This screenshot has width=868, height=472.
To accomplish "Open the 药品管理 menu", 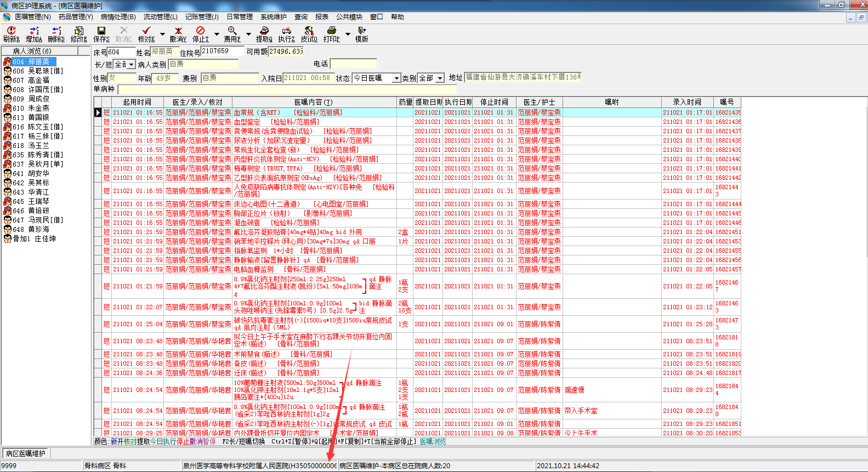I will click(76, 17).
